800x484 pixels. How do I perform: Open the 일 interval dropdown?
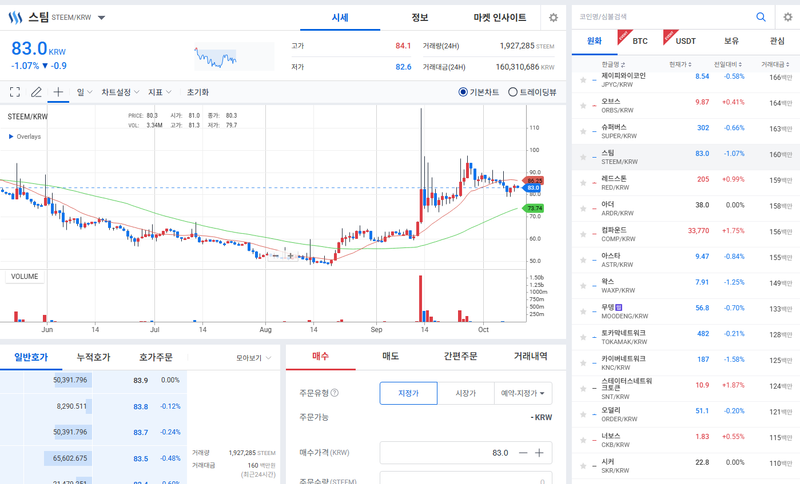[x=85, y=92]
